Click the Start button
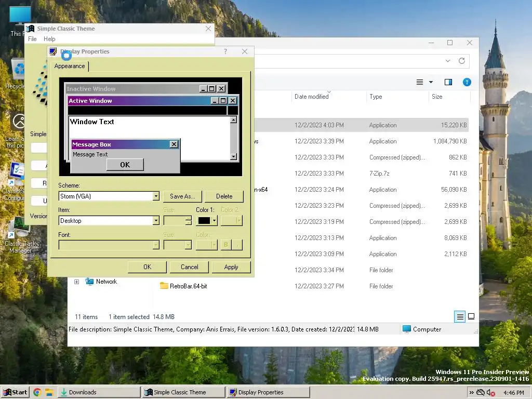 pos(15,392)
